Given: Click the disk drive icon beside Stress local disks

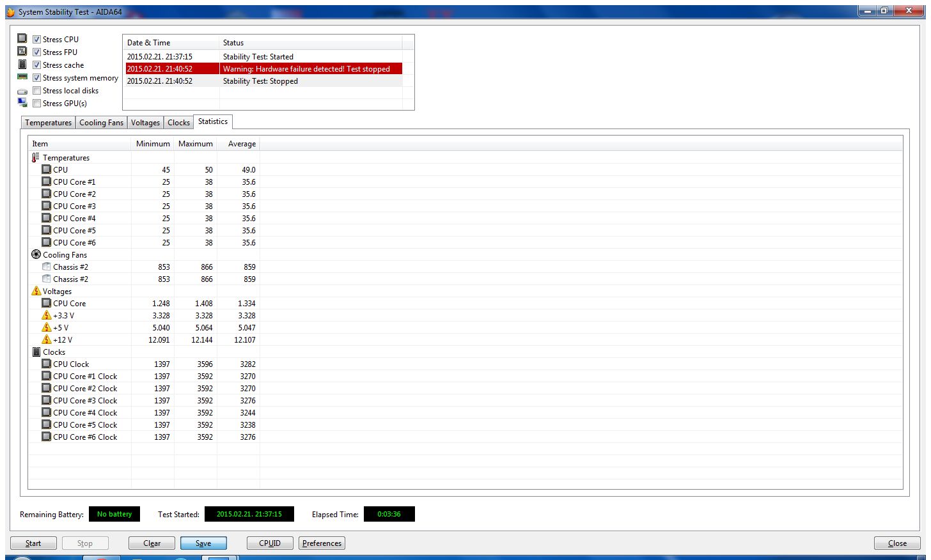Looking at the screenshot, I should click(22, 91).
